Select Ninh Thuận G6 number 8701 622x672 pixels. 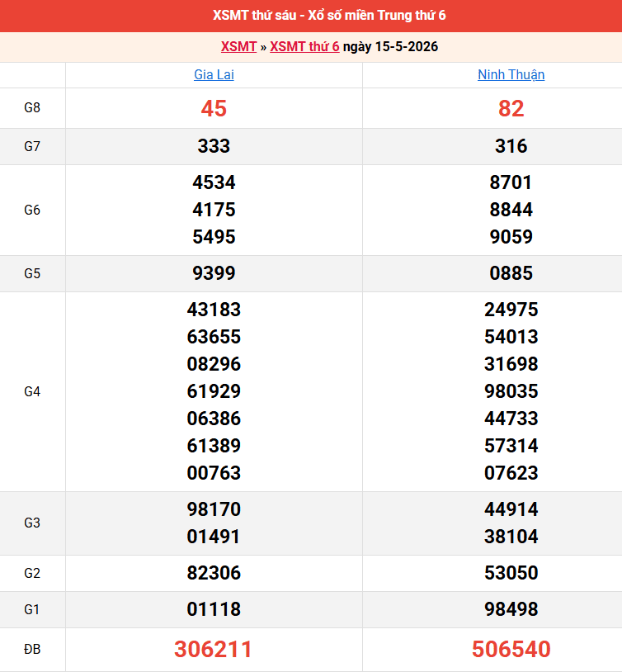tap(511, 182)
